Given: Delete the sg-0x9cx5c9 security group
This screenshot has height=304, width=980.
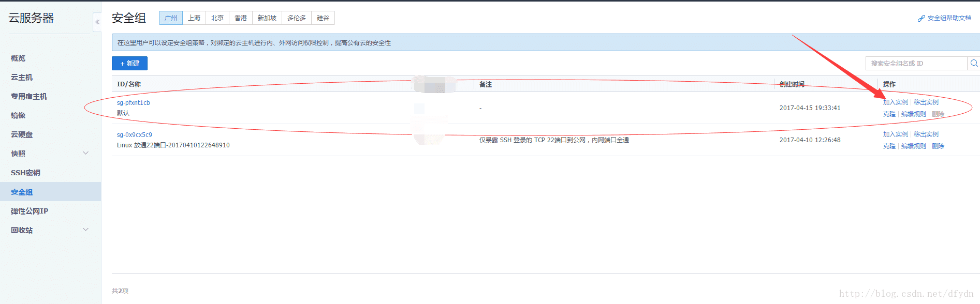Looking at the screenshot, I should [x=938, y=146].
